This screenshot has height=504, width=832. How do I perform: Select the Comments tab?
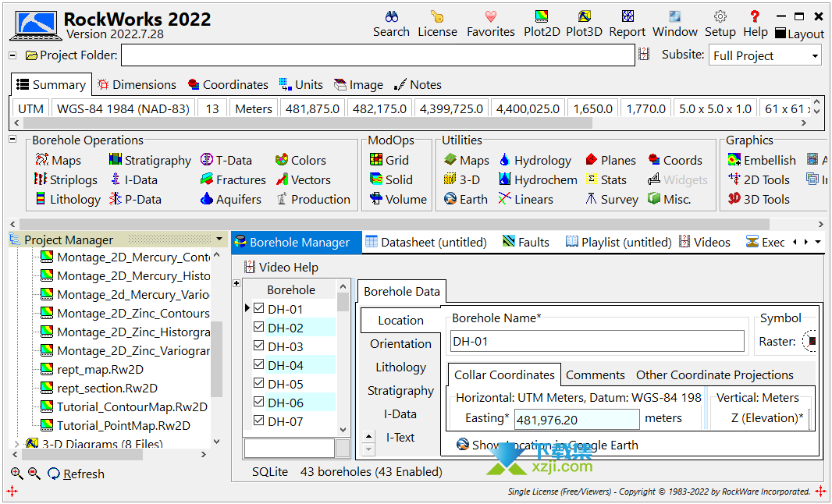click(x=596, y=375)
